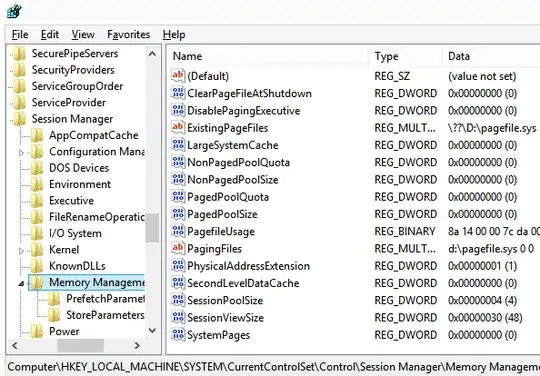Image resolution: width=540 pixels, height=376 pixels.
Task: Click the ExistingPageFiles string icon
Action: (x=178, y=127)
